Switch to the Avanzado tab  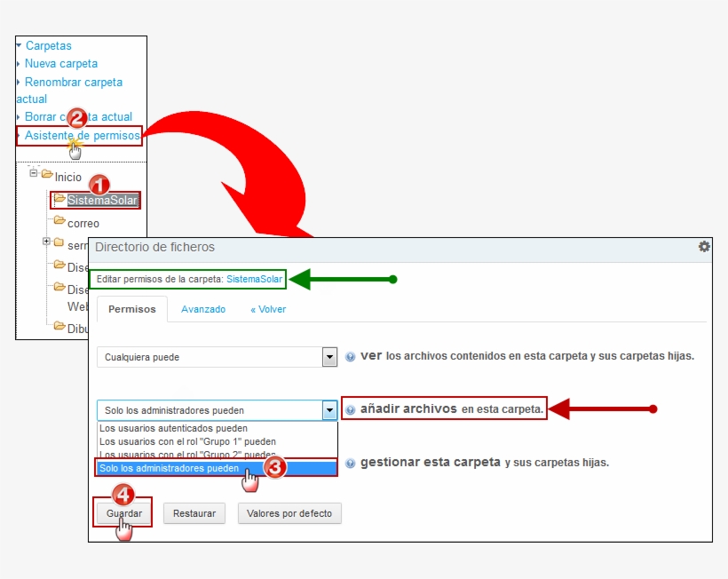(x=203, y=309)
